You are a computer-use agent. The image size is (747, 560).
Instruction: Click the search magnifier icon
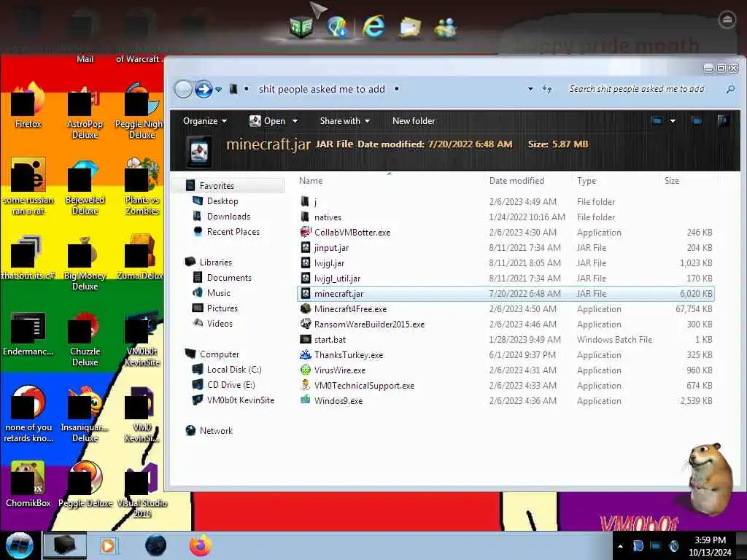point(729,89)
